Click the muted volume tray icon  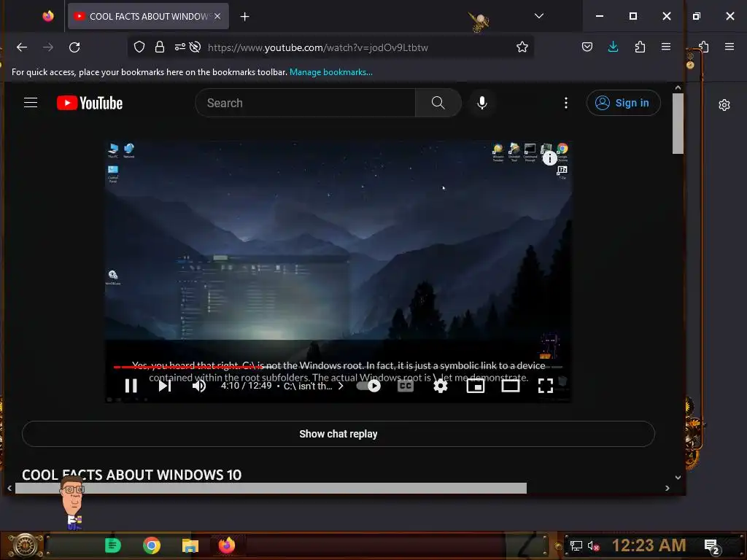tap(593, 545)
